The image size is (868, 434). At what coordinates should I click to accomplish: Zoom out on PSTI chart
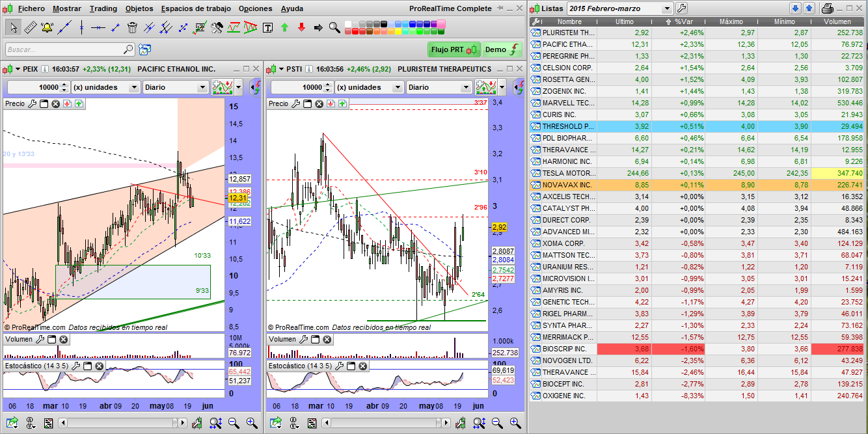pos(498,424)
